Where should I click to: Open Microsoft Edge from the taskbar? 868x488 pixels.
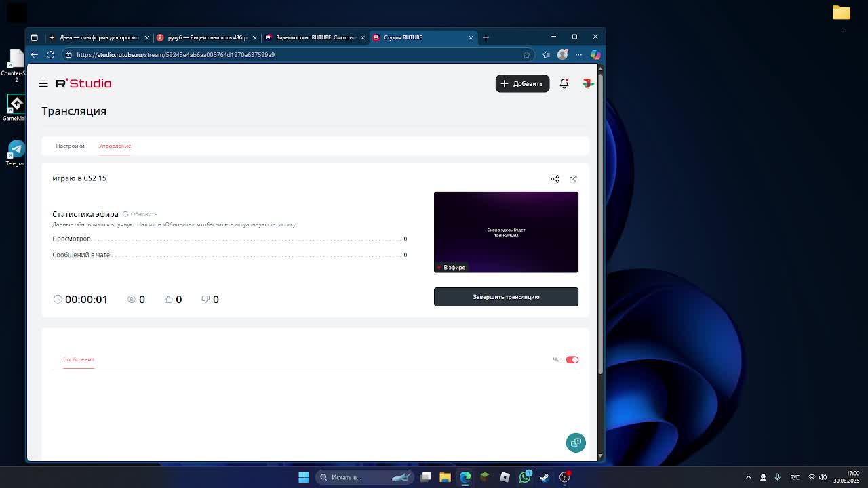[x=465, y=477]
